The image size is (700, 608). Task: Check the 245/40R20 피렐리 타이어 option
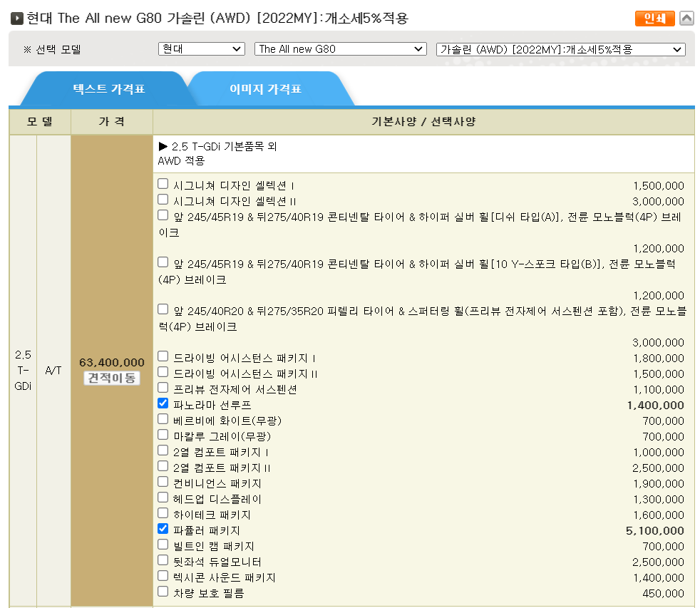tap(163, 309)
